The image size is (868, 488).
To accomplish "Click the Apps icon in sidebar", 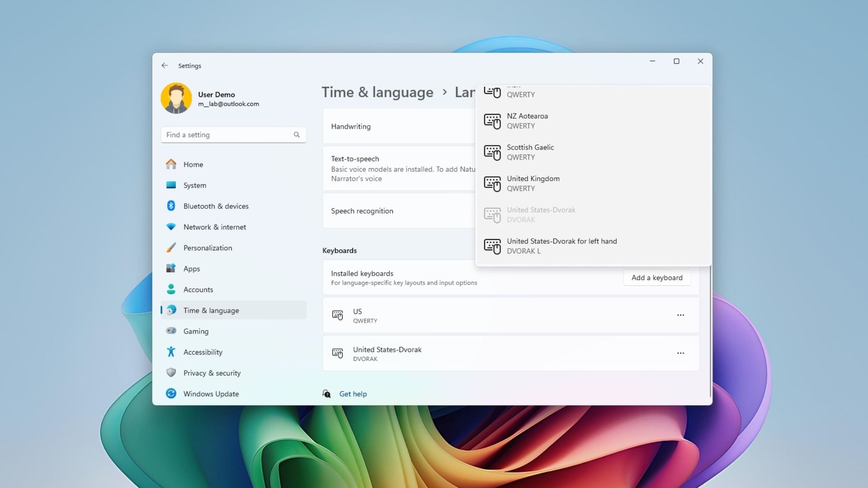I will 171,268.
